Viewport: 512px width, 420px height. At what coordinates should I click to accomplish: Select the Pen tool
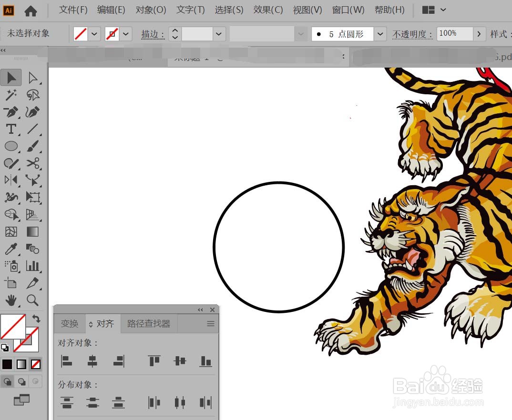(11, 112)
